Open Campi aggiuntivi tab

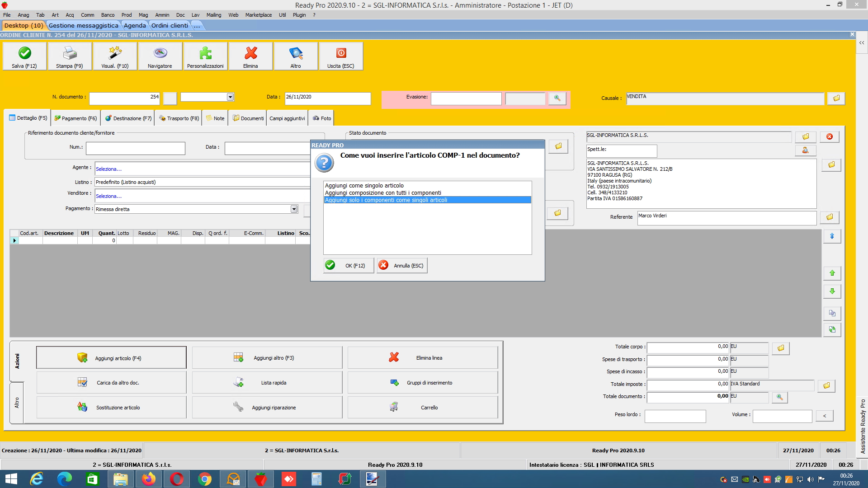click(287, 118)
